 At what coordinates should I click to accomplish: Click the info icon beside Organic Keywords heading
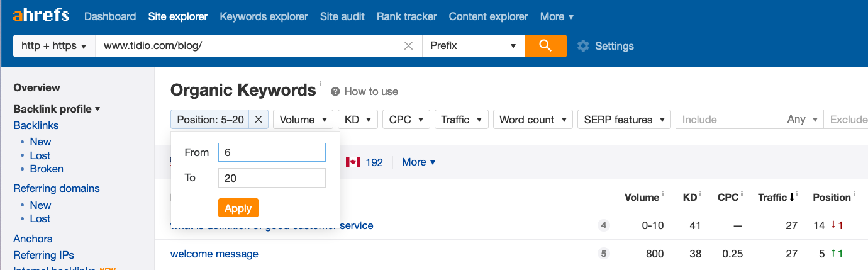tap(320, 84)
